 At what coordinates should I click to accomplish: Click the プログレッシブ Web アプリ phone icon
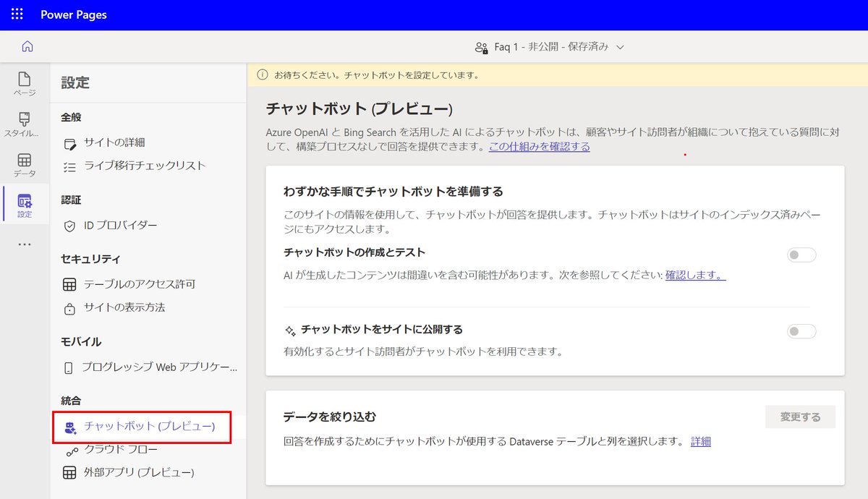(x=69, y=367)
